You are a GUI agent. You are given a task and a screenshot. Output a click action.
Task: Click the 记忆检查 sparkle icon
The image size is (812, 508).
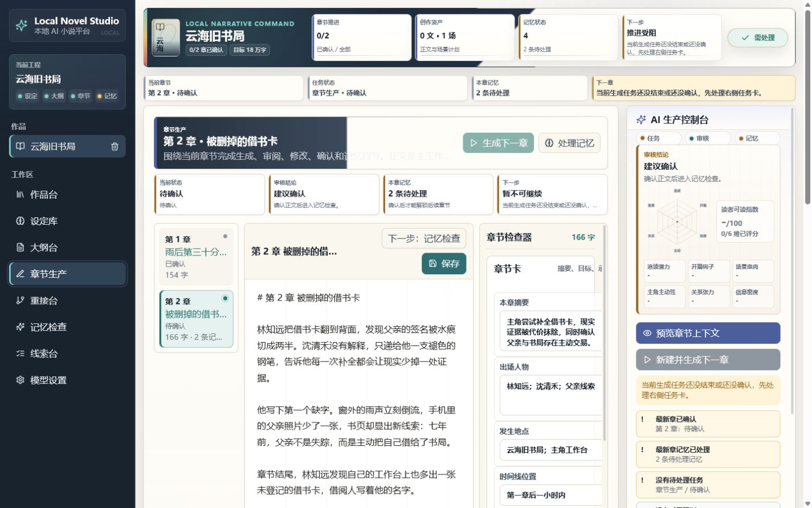coord(20,327)
